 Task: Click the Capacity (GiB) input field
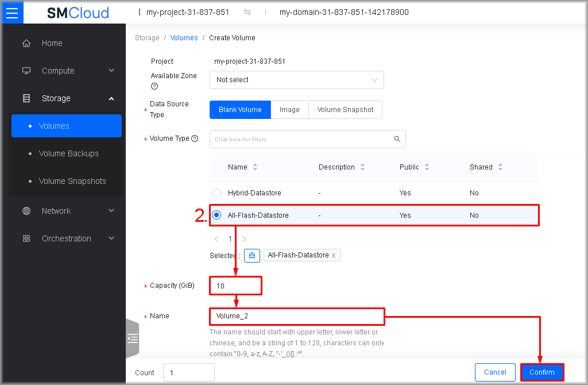click(x=236, y=286)
